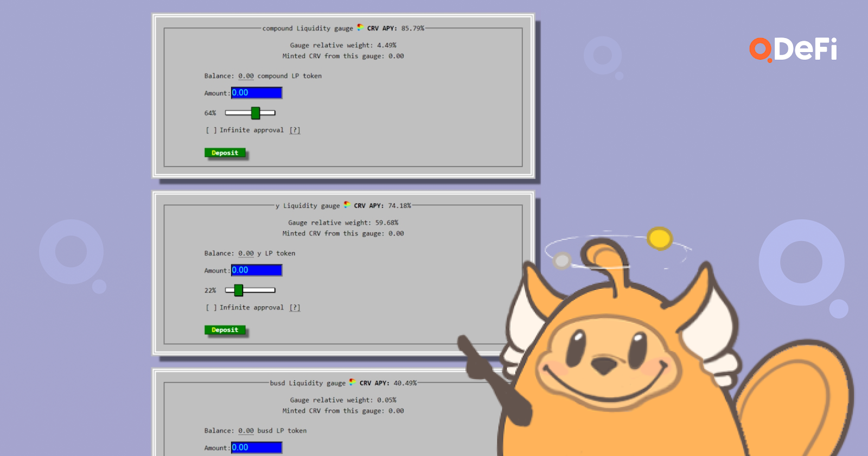Enable Infinite approval in y gauge
This screenshot has height=456, width=868.
(212, 308)
